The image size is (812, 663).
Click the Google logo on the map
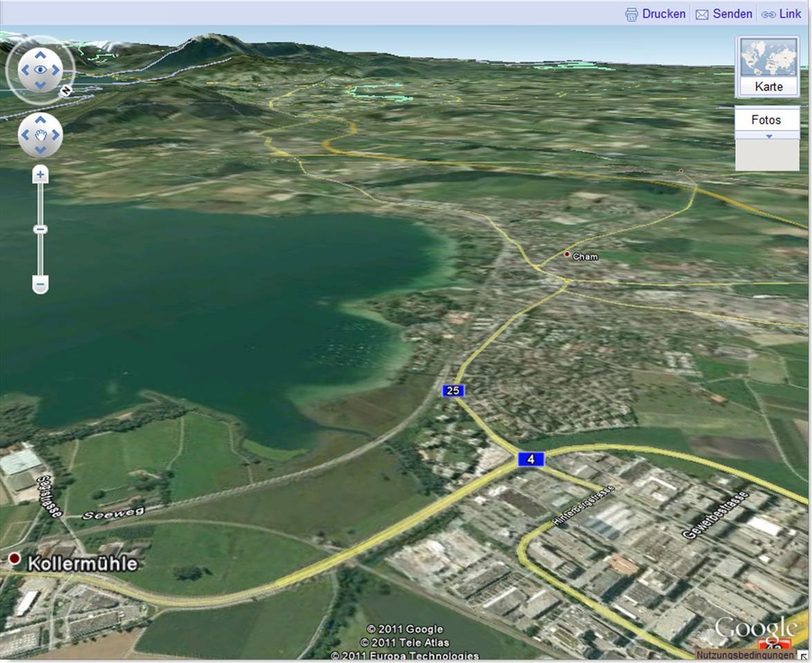(755, 628)
